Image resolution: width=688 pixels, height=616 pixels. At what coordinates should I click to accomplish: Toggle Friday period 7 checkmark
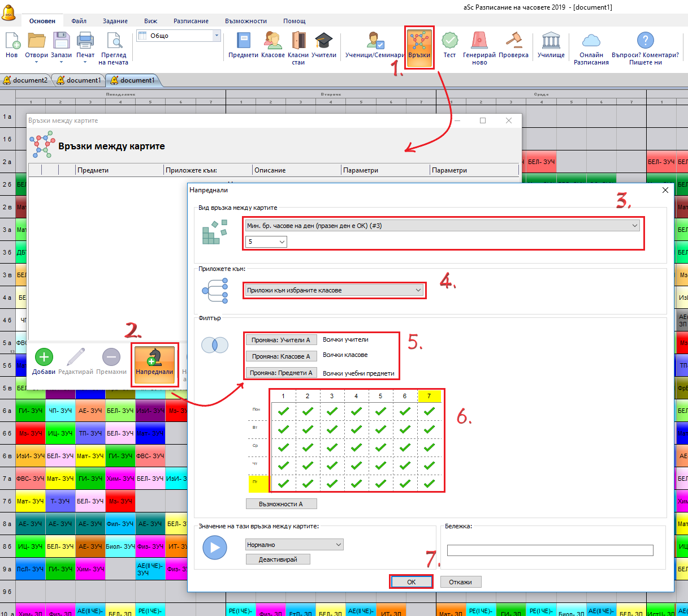[x=429, y=484]
